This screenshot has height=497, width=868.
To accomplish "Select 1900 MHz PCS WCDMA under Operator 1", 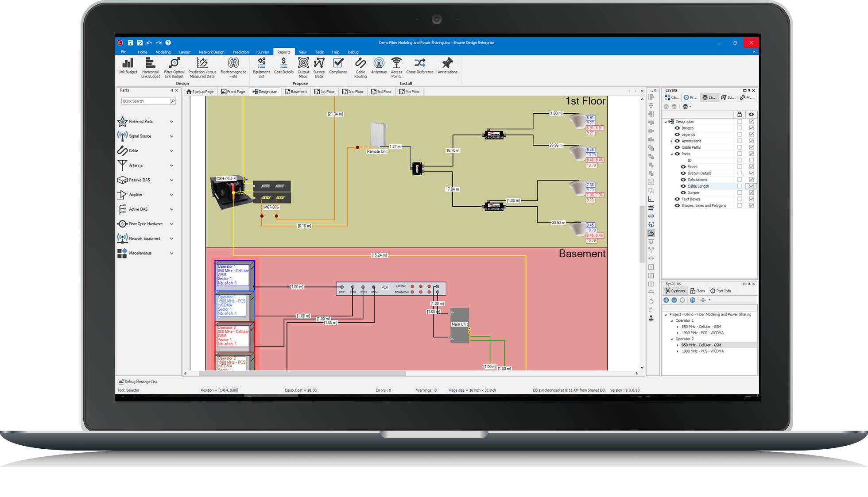I will click(702, 333).
